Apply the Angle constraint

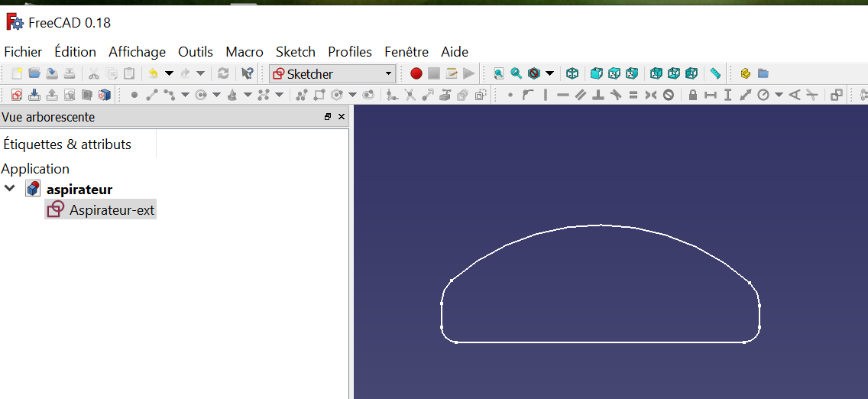pyautogui.click(x=795, y=96)
